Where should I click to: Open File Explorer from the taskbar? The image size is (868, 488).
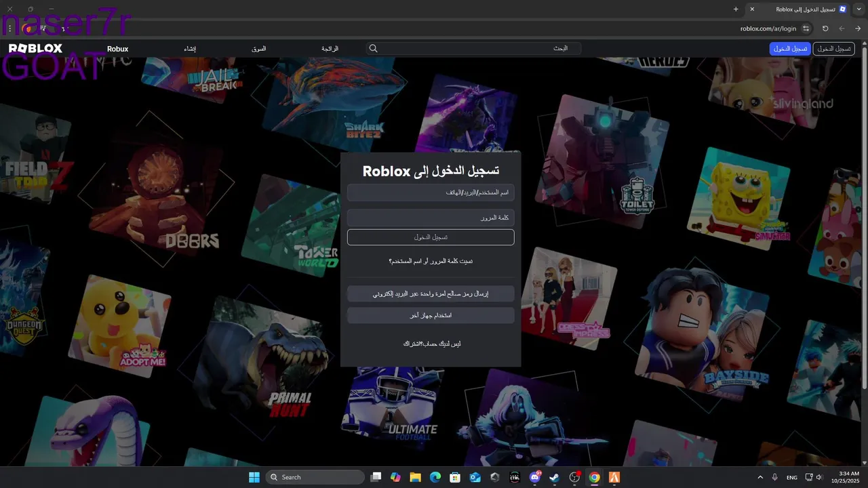click(415, 477)
